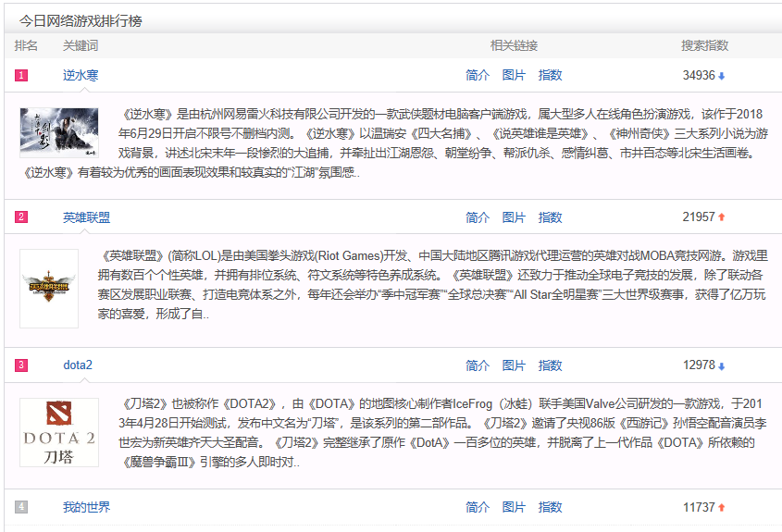Screen dimensions: 782x532
Task: Click the rank 1 badge icon
Action: (21, 75)
